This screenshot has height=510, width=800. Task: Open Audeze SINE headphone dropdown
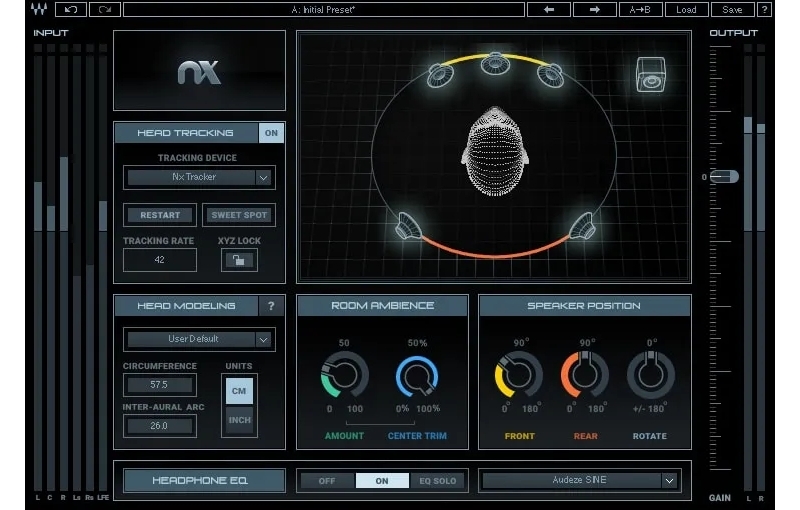[x=579, y=480]
